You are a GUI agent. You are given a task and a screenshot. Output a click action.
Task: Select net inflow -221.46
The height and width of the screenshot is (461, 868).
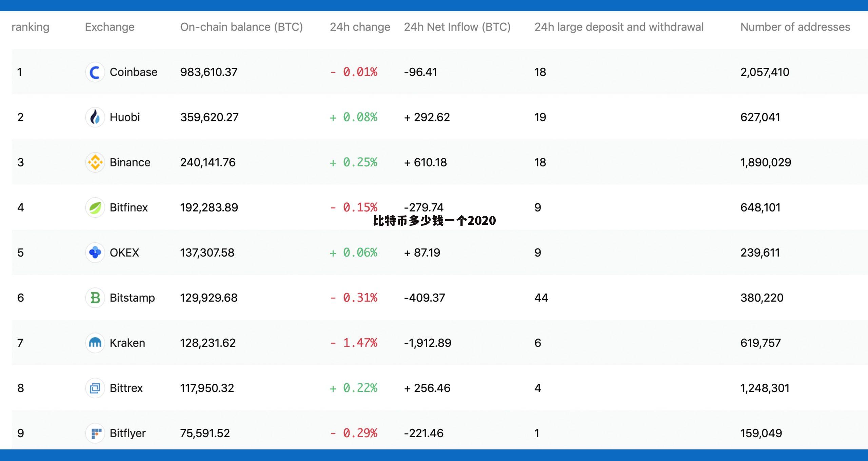423,433
